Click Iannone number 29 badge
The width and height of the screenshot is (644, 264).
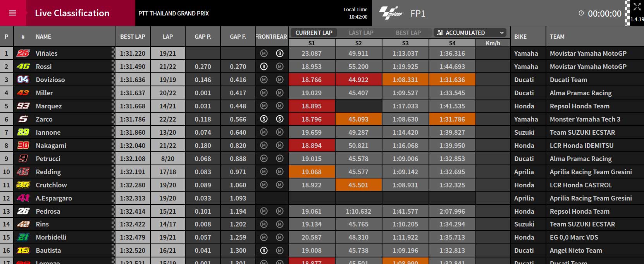click(x=23, y=132)
